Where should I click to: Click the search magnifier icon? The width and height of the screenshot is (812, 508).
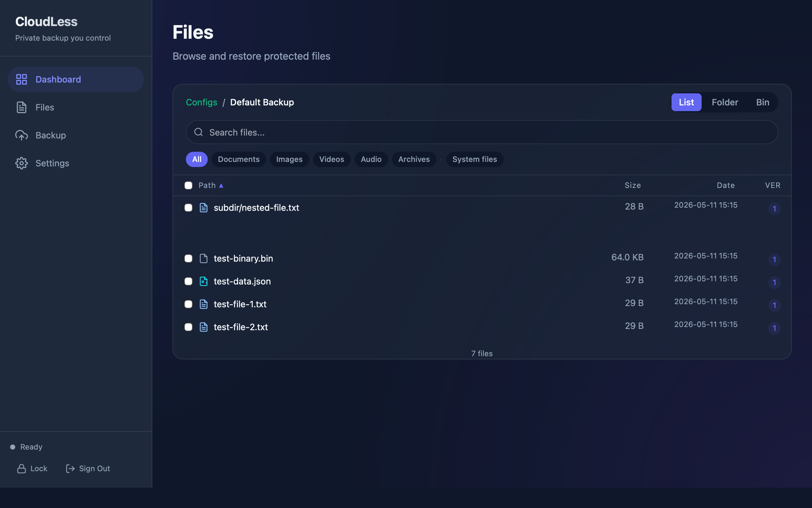pyautogui.click(x=199, y=132)
